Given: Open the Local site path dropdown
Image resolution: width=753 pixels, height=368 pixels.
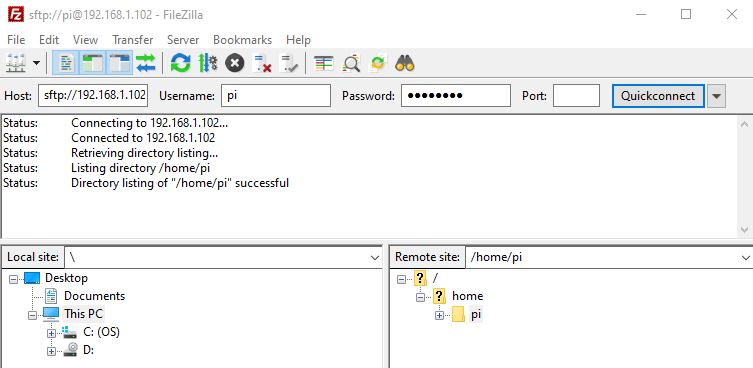Looking at the screenshot, I should pyautogui.click(x=375, y=258).
